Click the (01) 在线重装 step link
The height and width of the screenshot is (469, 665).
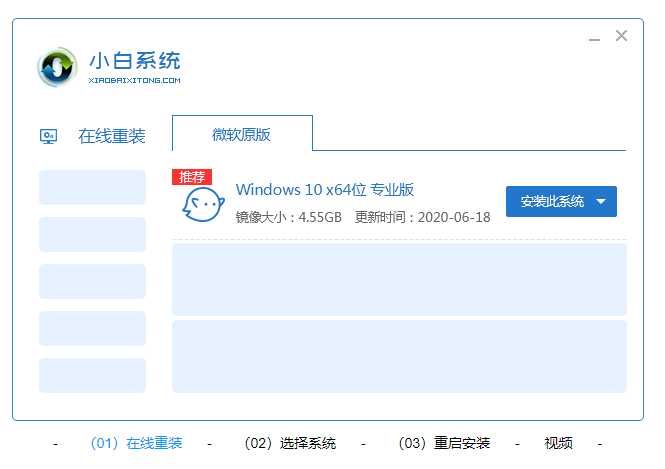136,443
